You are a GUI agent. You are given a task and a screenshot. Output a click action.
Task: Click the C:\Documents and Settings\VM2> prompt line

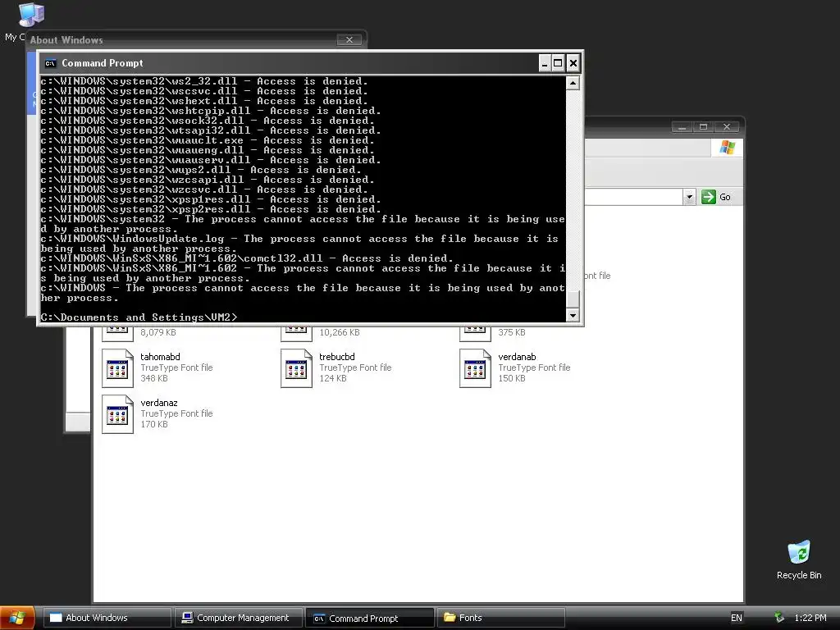(x=139, y=317)
